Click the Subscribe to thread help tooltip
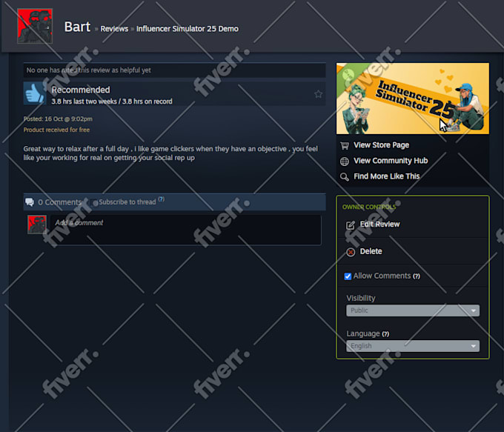This screenshot has height=432, width=504. 162,199
